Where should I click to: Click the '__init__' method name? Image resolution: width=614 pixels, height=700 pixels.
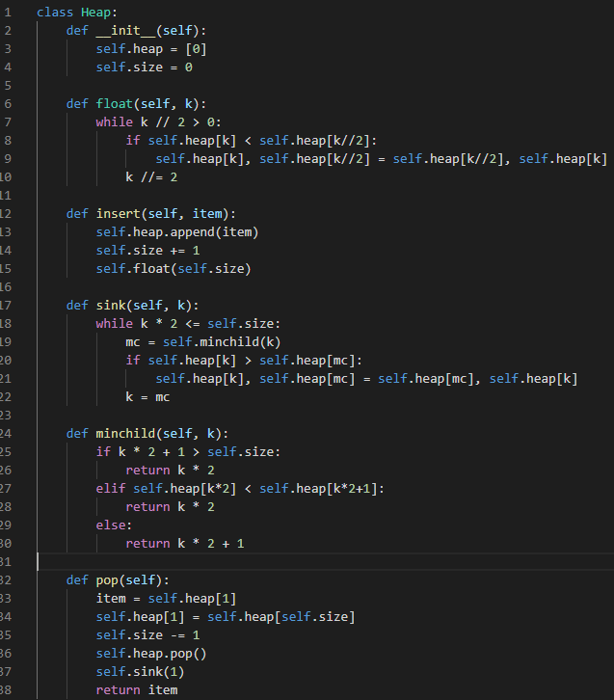(125, 31)
